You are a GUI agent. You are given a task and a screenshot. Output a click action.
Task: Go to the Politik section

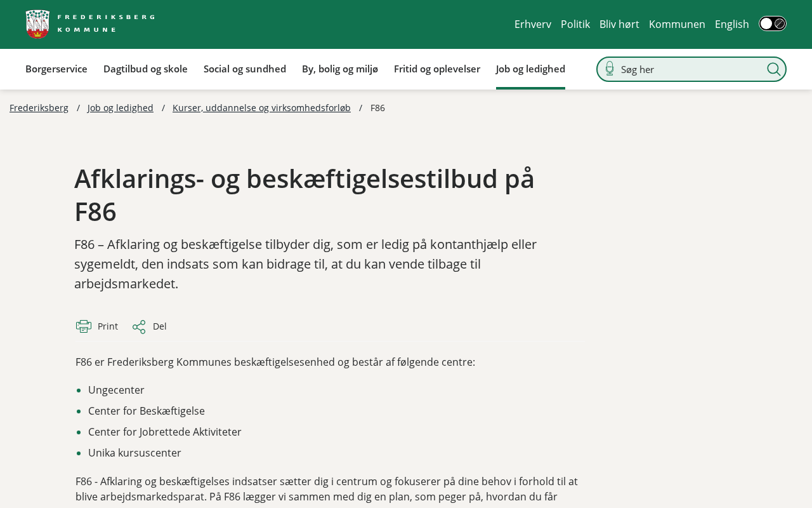click(x=575, y=24)
